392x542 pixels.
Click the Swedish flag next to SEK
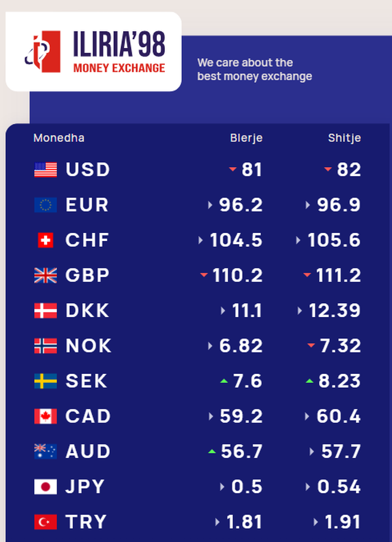pyautogui.click(x=45, y=381)
